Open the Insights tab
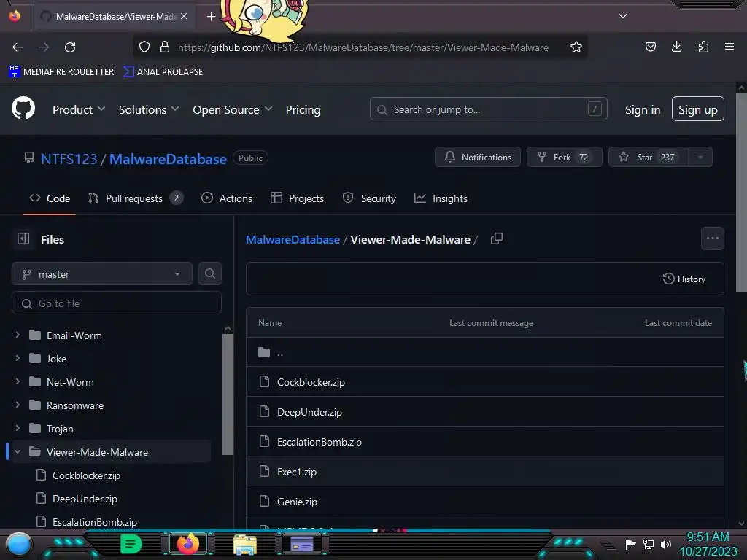 pyautogui.click(x=441, y=198)
